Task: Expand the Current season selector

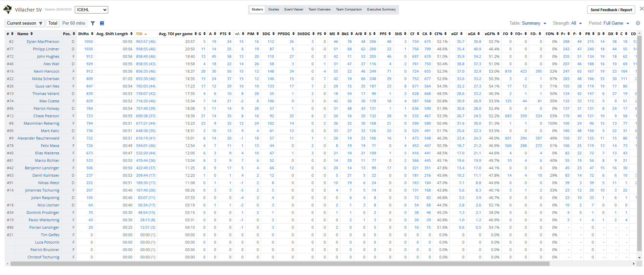Action: (x=24, y=23)
